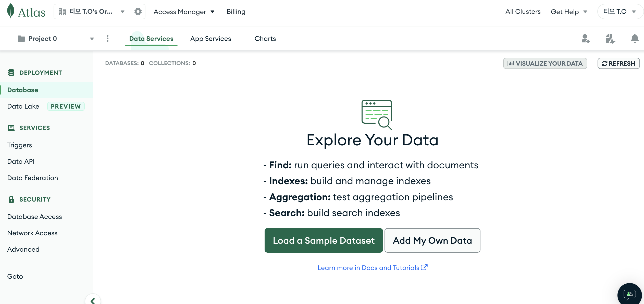
Task: Open Learn more in Docs and Tutorials link
Action: click(x=373, y=268)
